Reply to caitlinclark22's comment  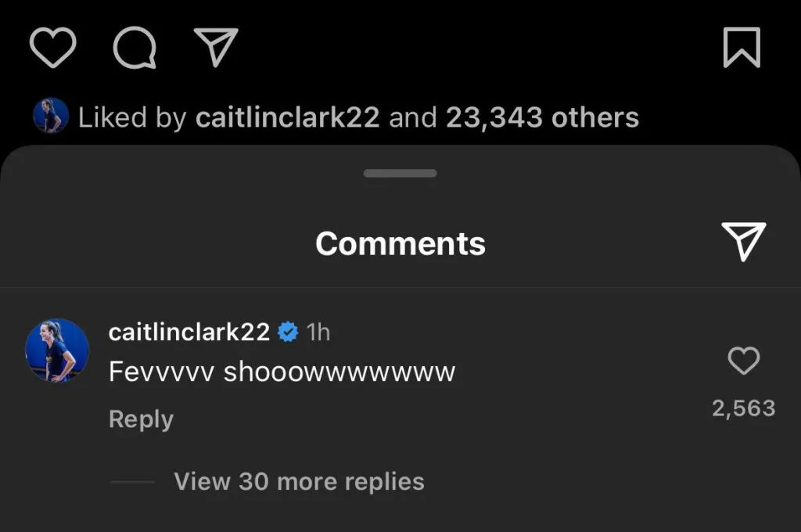click(140, 419)
